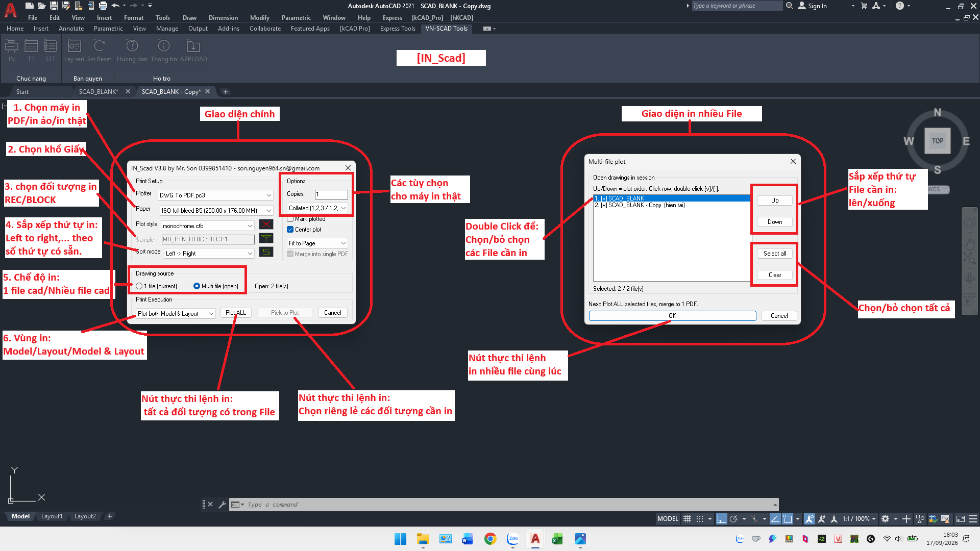Click the IN print tool in ribbon
Screen dimensions: 980x551
click(x=11, y=51)
